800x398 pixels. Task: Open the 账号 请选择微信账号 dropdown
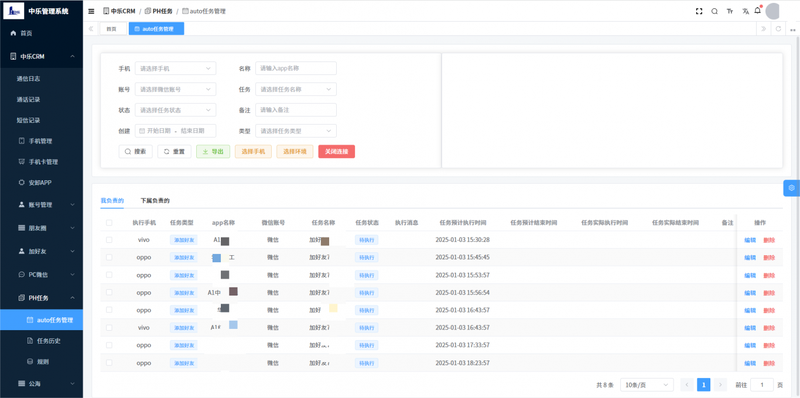176,89
